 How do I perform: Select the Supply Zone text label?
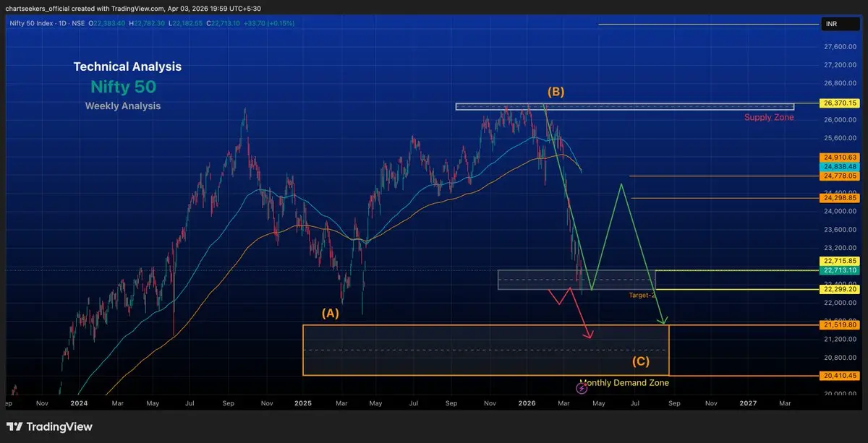769,117
